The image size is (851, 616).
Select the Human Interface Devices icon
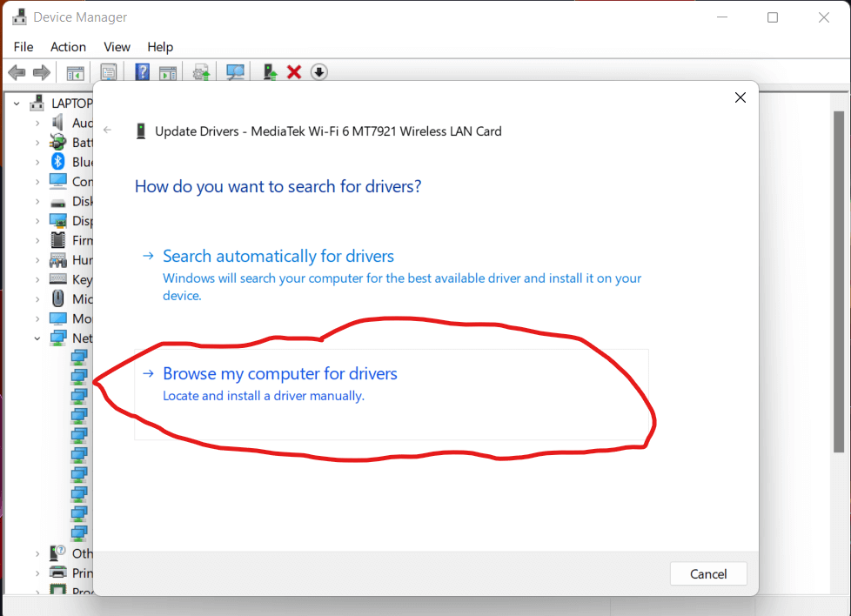(x=58, y=260)
